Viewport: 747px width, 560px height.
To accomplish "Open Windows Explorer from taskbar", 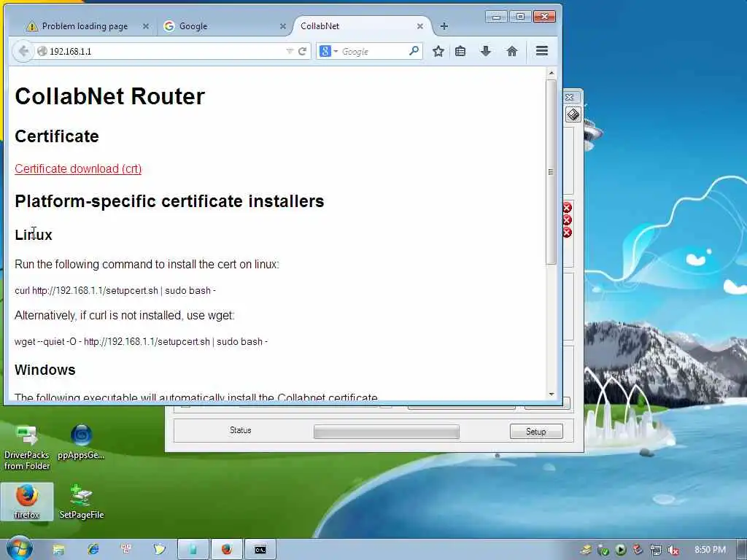I will 58,550.
